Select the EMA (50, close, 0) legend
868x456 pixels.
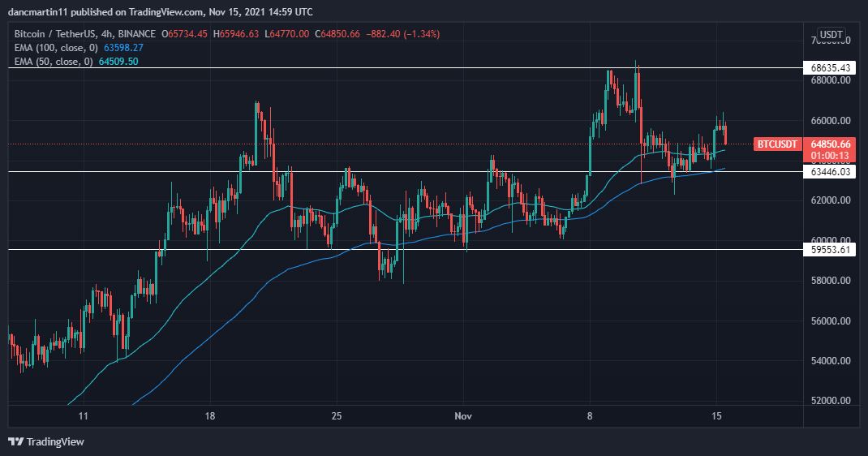coord(54,62)
